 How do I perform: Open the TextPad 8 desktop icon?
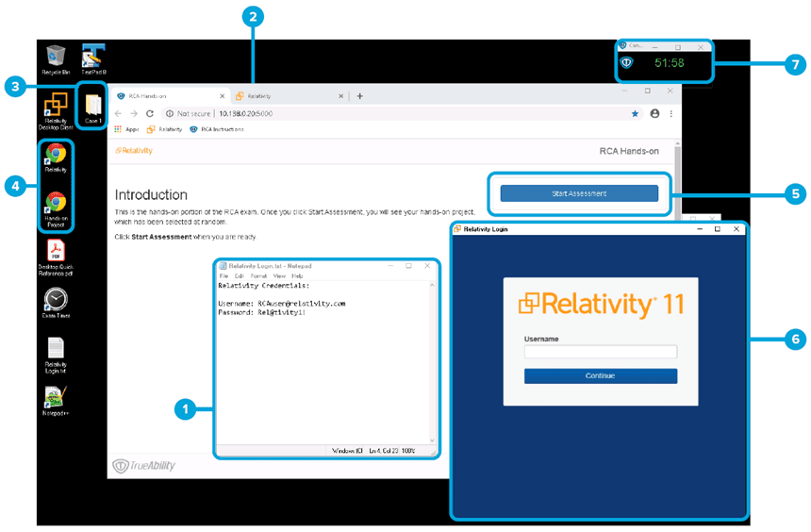[x=93, y=59]
